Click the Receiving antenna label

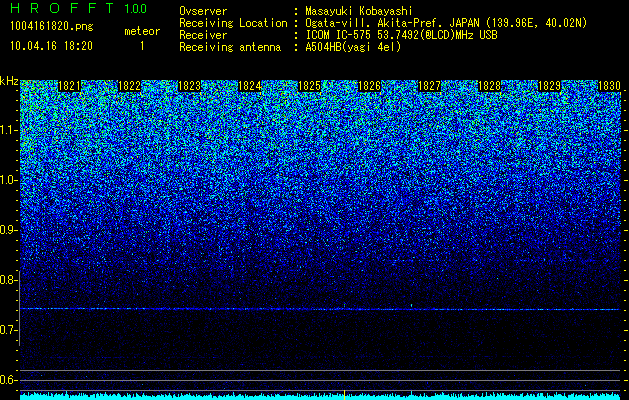point(230,47)
